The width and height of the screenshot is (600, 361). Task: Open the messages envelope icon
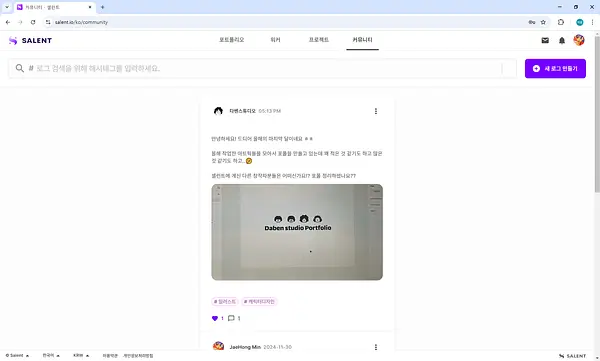545,40
